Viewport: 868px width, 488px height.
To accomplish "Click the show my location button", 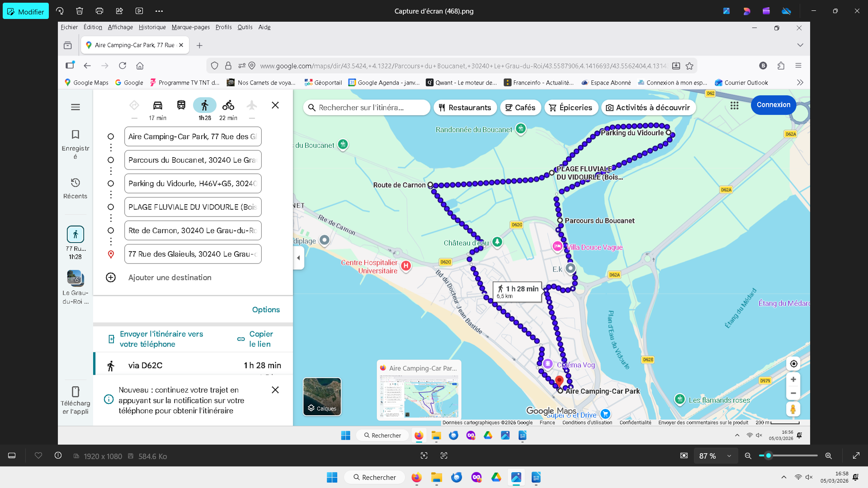I will pyautogui.click(x=793, y=364).
